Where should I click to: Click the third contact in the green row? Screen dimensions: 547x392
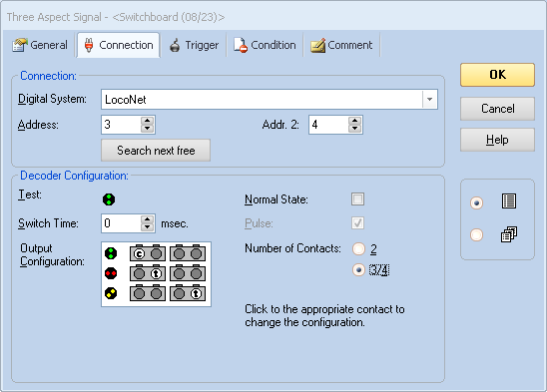click(179, 253)
